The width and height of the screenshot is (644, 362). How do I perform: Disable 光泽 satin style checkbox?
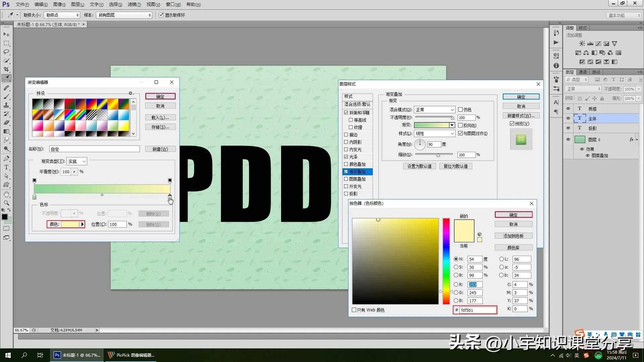tap(346, 157)
